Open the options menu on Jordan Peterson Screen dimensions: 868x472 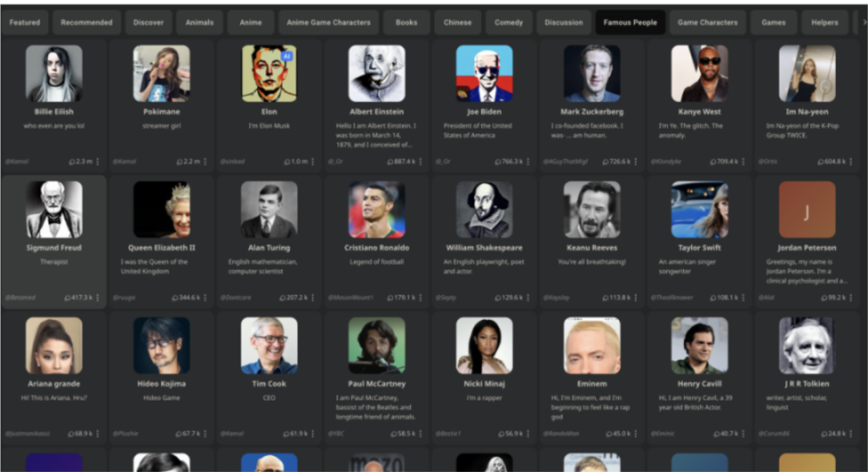(851, 298)
